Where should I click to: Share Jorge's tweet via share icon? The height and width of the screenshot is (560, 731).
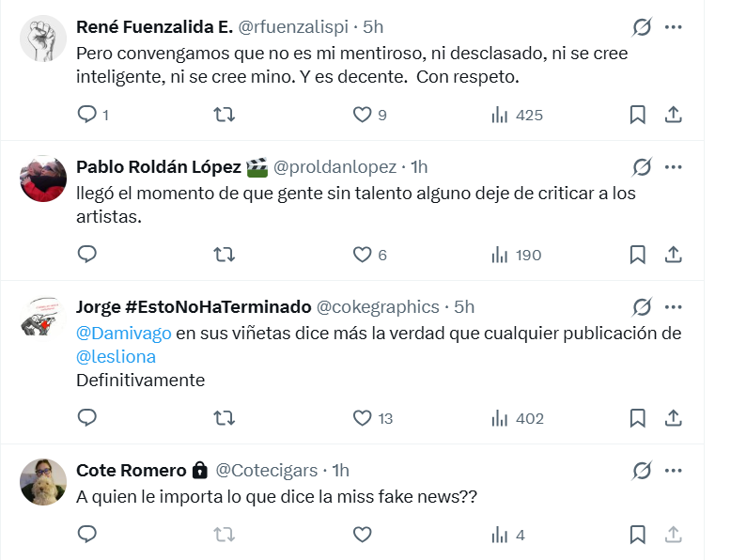point(673,417)
